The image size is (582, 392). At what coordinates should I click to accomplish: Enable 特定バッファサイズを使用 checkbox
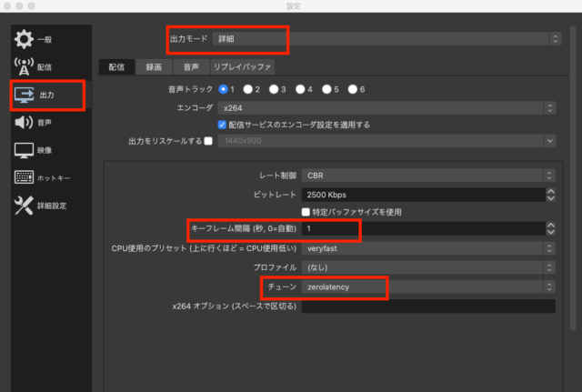pyautogui.click(x=306, y=212)
